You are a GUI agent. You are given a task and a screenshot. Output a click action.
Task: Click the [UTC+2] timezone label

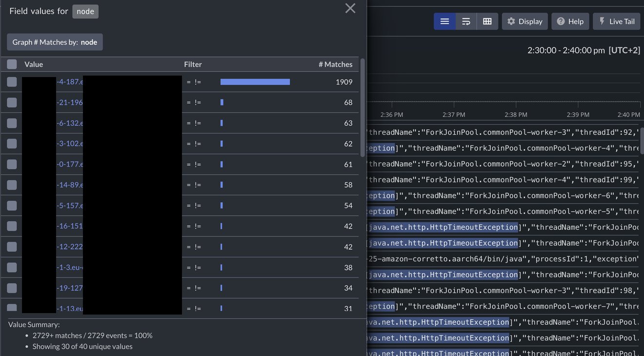coord(624,50)
